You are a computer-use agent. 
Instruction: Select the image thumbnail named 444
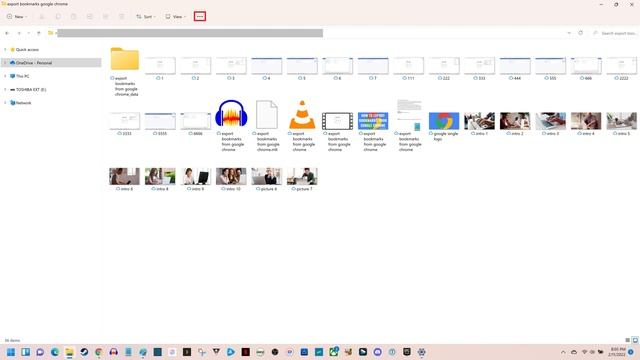(515, 66)
